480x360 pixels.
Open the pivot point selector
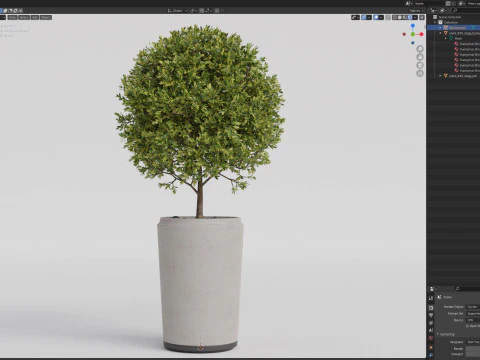click(193, 11)
